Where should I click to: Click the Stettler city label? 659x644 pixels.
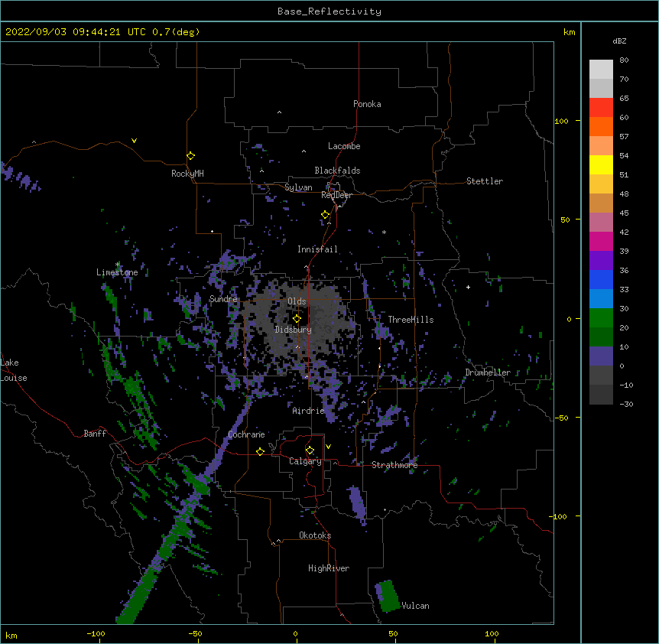(x=485, y=181)
